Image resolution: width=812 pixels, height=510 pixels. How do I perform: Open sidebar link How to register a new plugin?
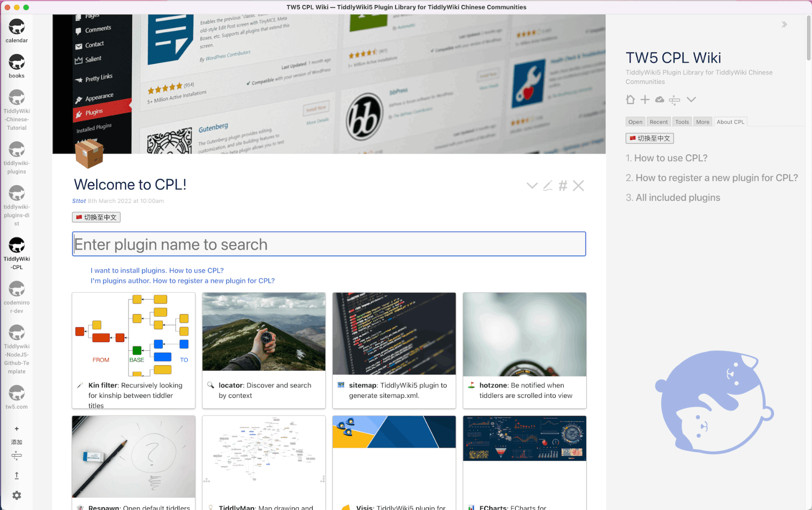point(717,178)
